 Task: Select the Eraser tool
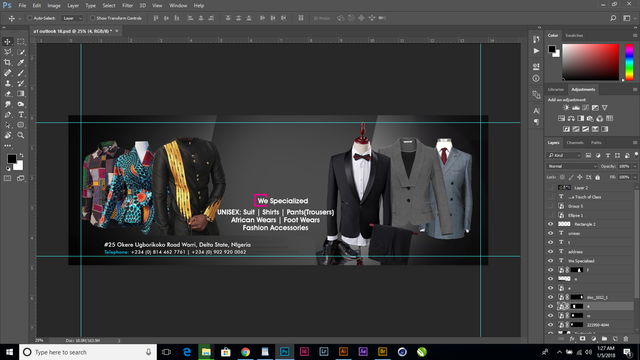tap(7, 93)
